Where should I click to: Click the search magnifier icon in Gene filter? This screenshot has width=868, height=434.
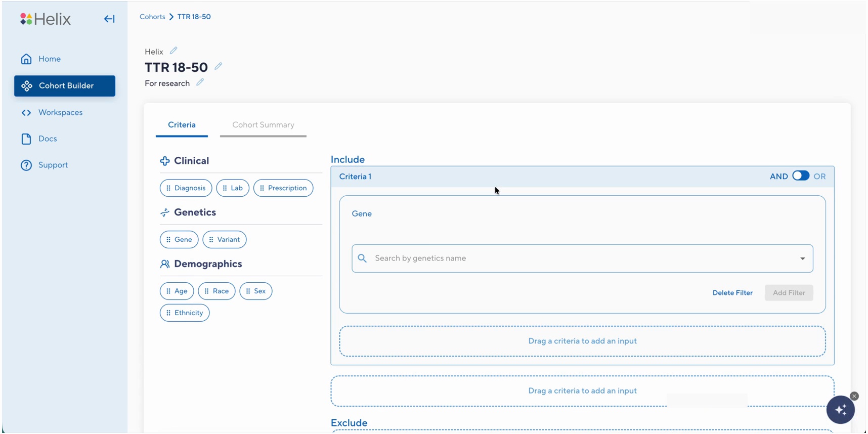(x=362, y=258)
